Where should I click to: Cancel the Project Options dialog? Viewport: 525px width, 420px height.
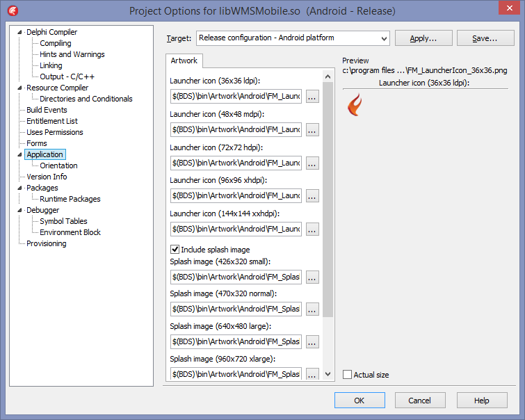point(420,401)
